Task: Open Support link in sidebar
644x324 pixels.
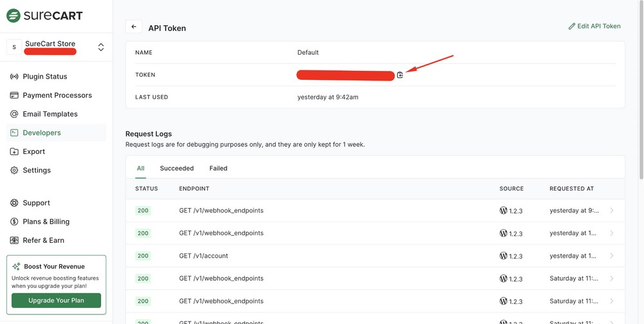Action: pos(36,203)
